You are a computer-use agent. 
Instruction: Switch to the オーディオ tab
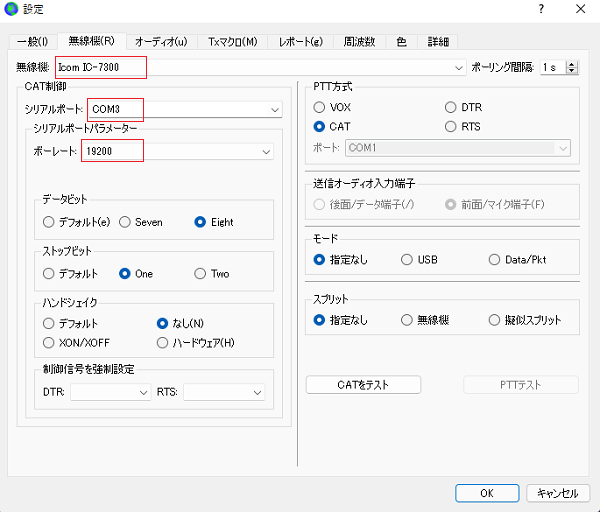[161, 41]
